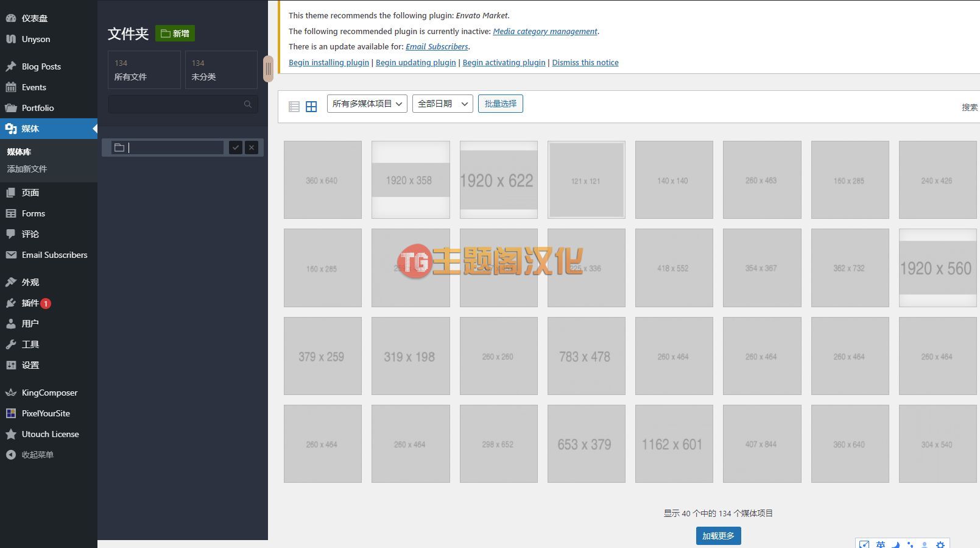Switch media library to grid view
The image size is (980, 548).
(311, 107)
